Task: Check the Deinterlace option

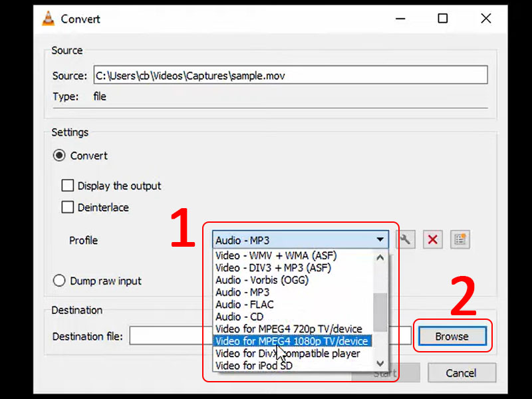Action: pyautogui.click(x=67, y=207)
